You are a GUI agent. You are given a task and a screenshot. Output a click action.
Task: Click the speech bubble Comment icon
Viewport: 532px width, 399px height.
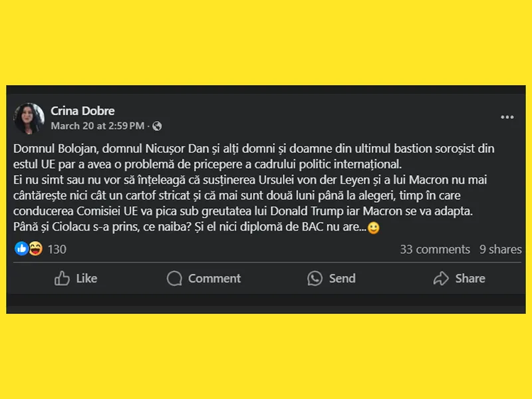click(x=174, y=278)
